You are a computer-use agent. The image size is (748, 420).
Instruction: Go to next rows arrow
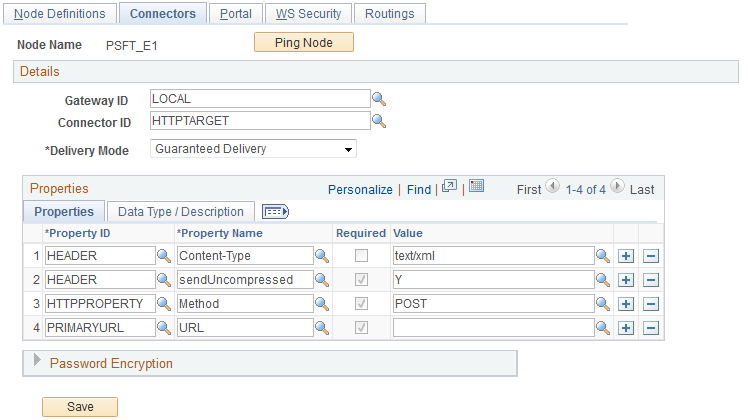coord(617,186)
